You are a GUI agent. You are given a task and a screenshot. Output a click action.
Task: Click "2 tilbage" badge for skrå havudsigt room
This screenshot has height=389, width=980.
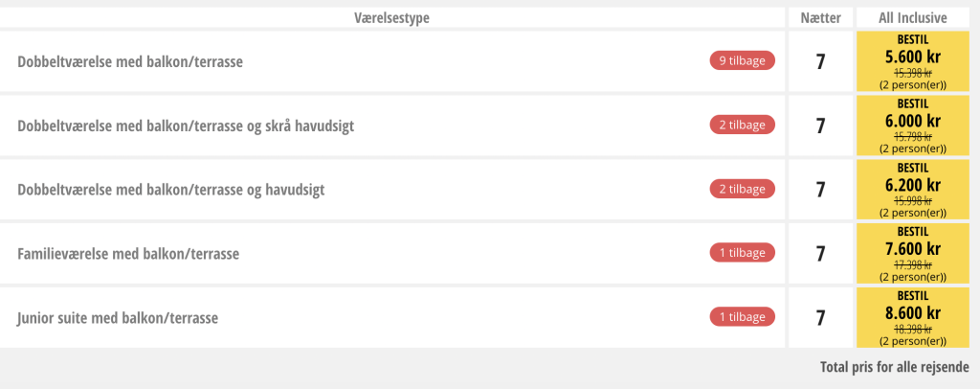(x=742, y=125)
